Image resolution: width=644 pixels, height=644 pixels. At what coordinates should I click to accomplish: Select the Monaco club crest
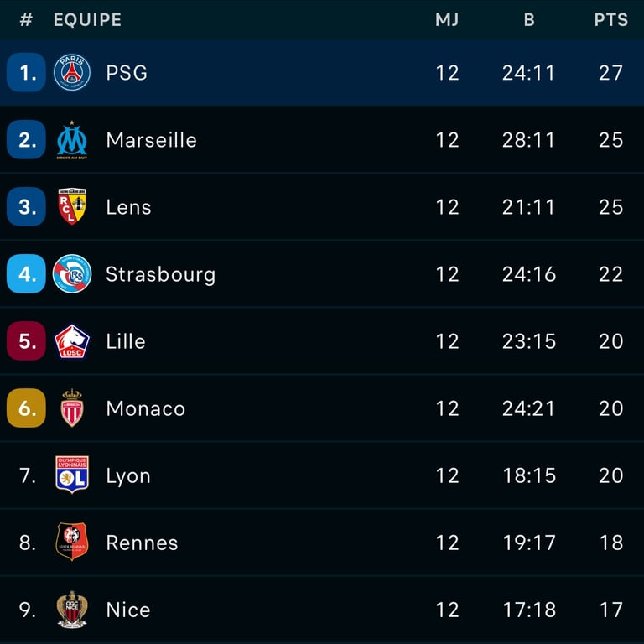click(x=72, y=408)
